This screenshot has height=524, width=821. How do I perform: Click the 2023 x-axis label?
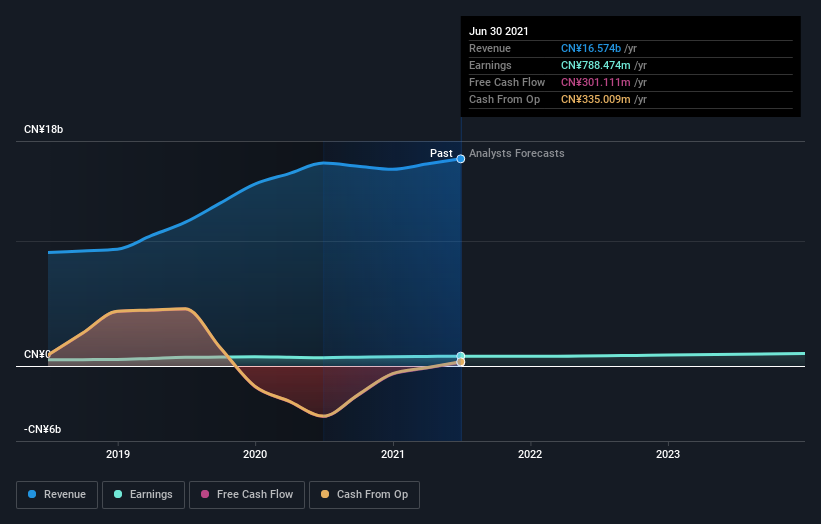click(668, 454)
